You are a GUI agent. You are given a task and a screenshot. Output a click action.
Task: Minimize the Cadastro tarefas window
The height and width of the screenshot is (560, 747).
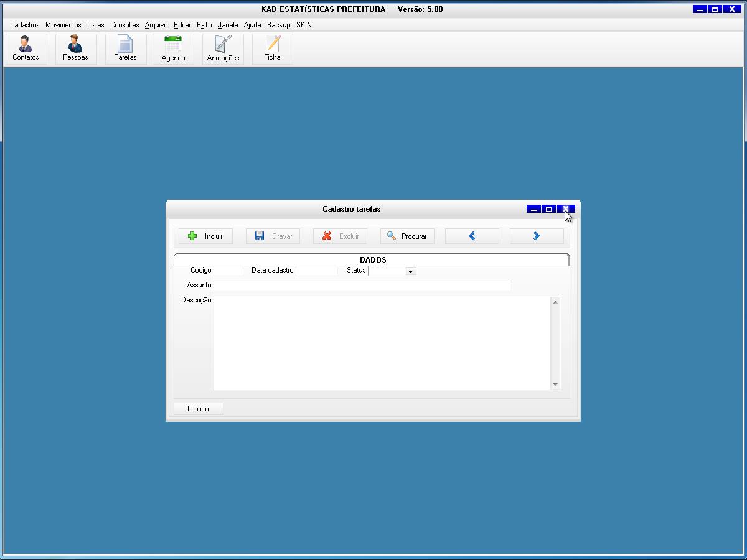click(x=533, y=209)
